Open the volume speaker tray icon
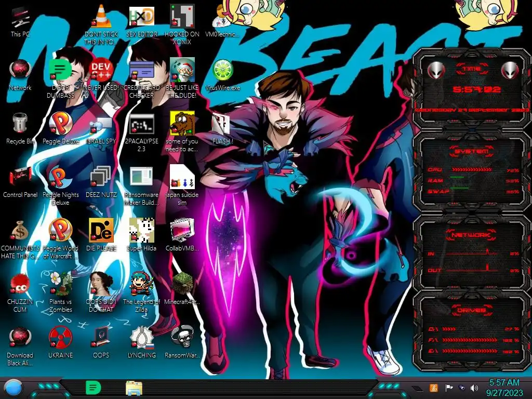This screenshot has width=532, height=399. click(x=474, y=388)
